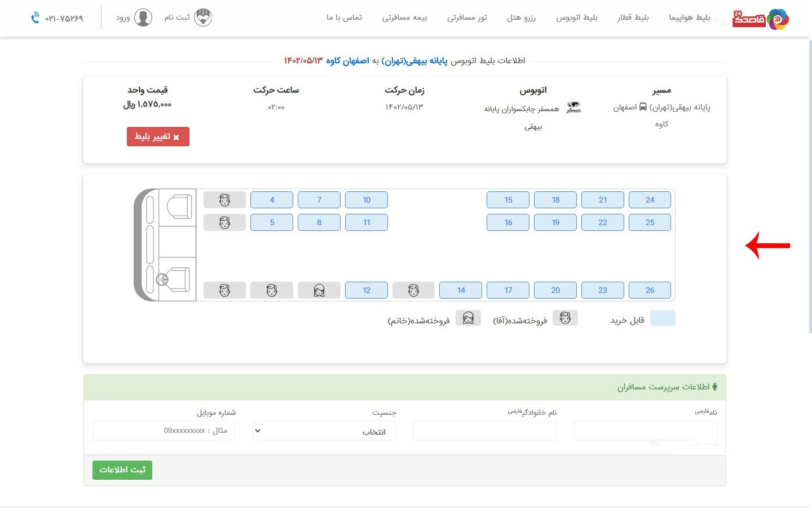Image resolution: width=812 pixels, height=508 pixels.
Task: Open بلیط هواپیما menu item
Action: 689,17
